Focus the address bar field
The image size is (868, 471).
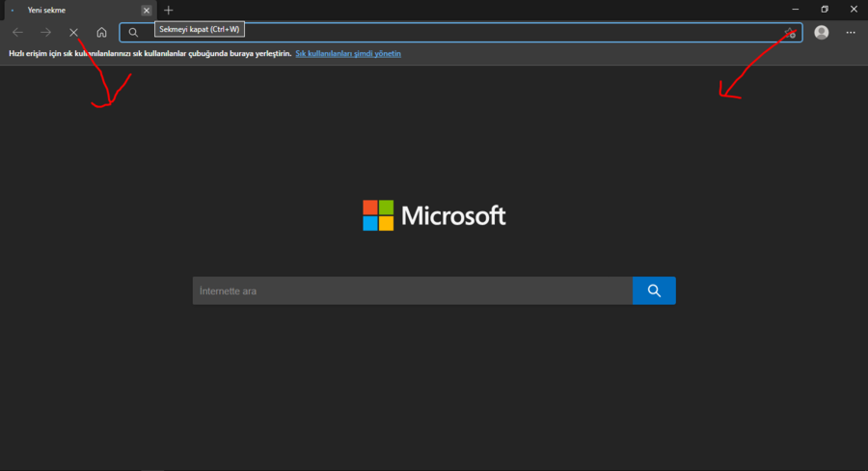(461, 32)
